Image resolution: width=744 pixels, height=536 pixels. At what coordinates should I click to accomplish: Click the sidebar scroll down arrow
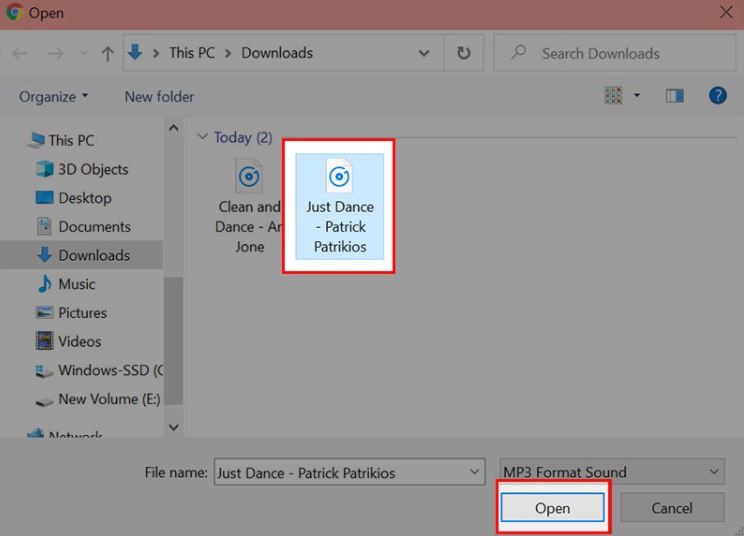click(174, 427)
